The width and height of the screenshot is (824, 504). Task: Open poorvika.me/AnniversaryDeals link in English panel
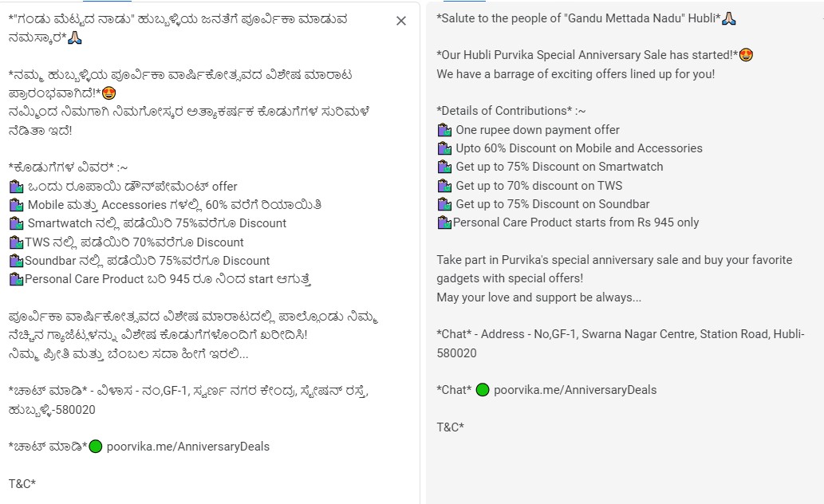[x=575, y=390]
